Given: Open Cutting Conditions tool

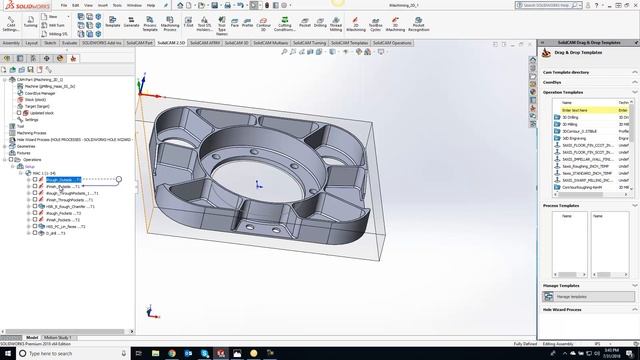Looking at the screenshot, I should (284, 24).
